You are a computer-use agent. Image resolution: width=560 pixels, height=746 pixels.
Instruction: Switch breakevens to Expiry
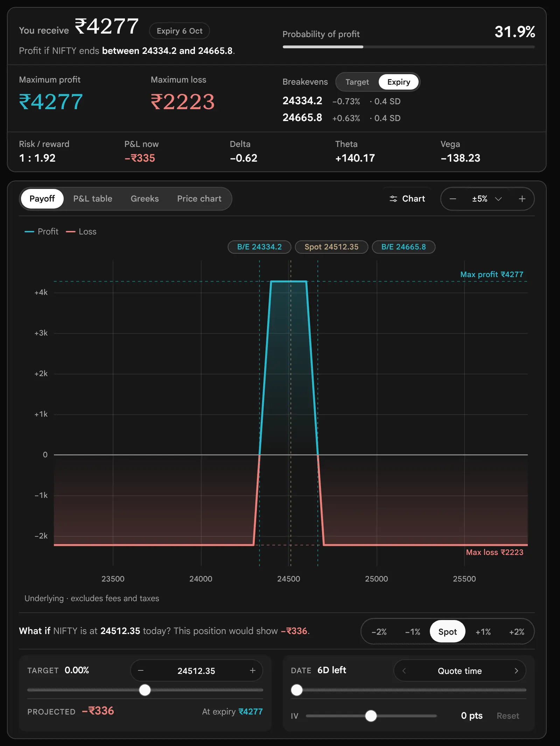pyautogui.click(x=399, y=82)
